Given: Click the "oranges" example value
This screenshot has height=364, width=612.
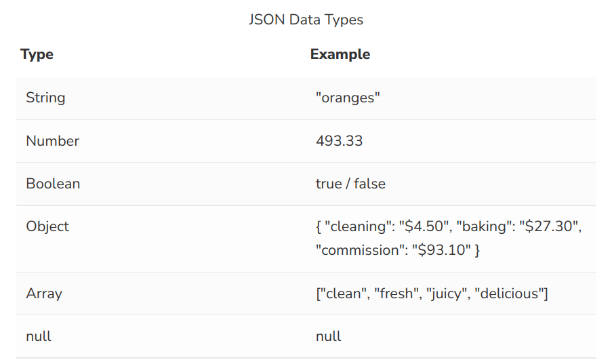Looking at the screenshot, I should (x=348, y=98).
